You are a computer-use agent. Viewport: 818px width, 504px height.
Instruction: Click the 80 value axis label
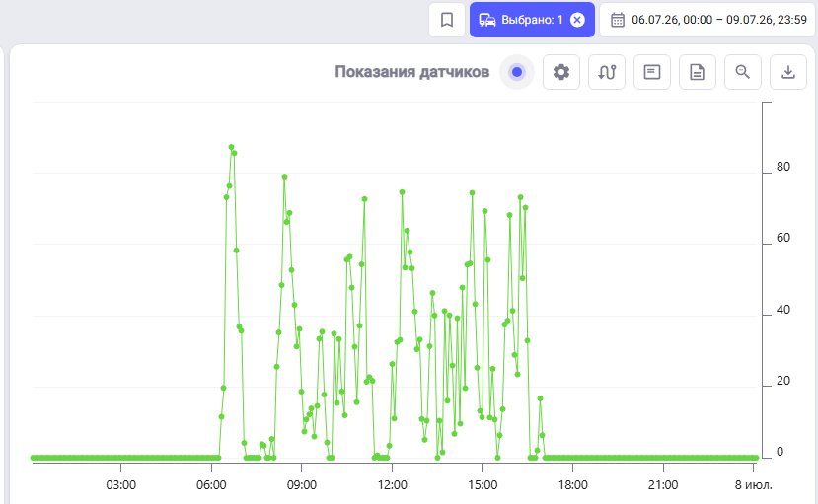click(x=783, y=167)
